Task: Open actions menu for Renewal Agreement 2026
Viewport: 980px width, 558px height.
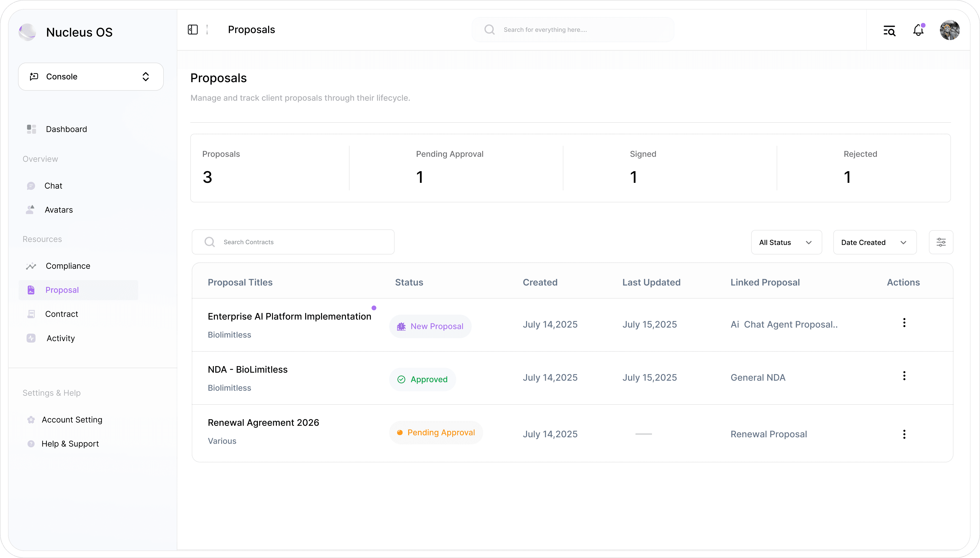Action: [904, 434]
